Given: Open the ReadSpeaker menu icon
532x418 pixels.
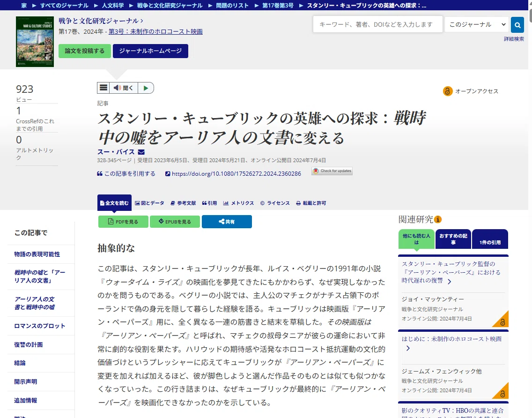Looking at the screenshot, I should 103,88.
